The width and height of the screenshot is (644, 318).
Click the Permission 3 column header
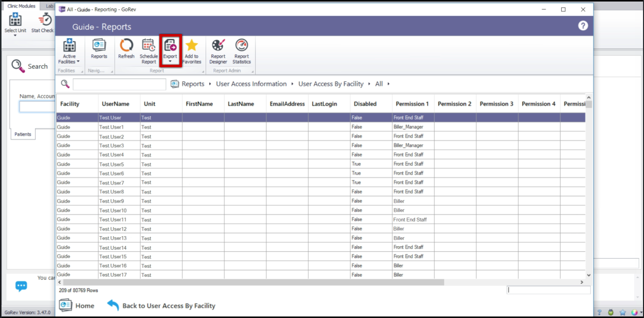coord(497,104)
